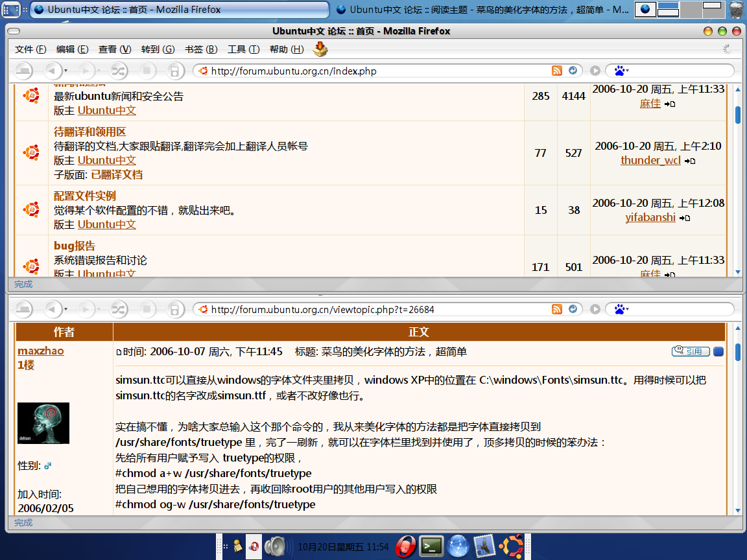747x560 pixels.
Task: Open the terminal from the bottom panel
Action: click(432, 546)
